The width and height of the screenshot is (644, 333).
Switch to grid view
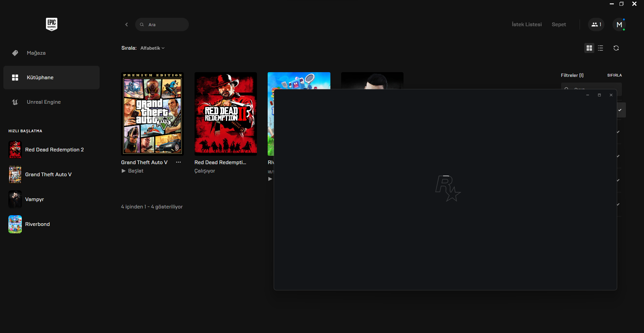(x=589, y=48)
